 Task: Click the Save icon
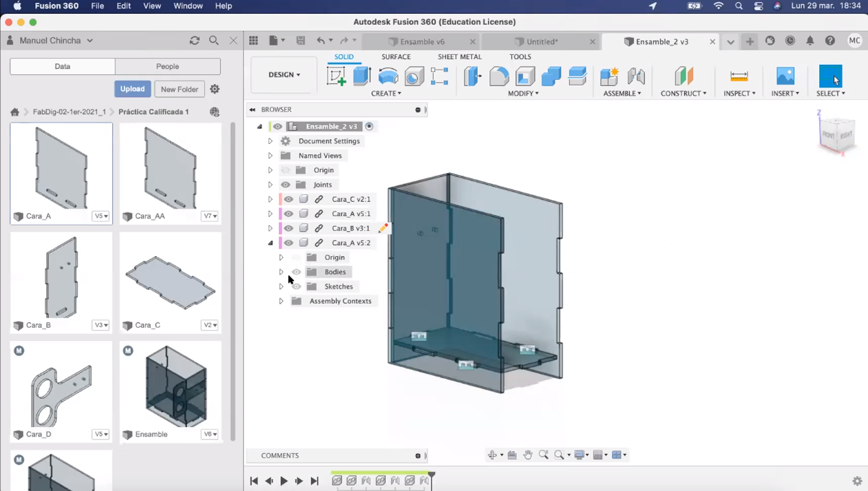tap(301, 41)
